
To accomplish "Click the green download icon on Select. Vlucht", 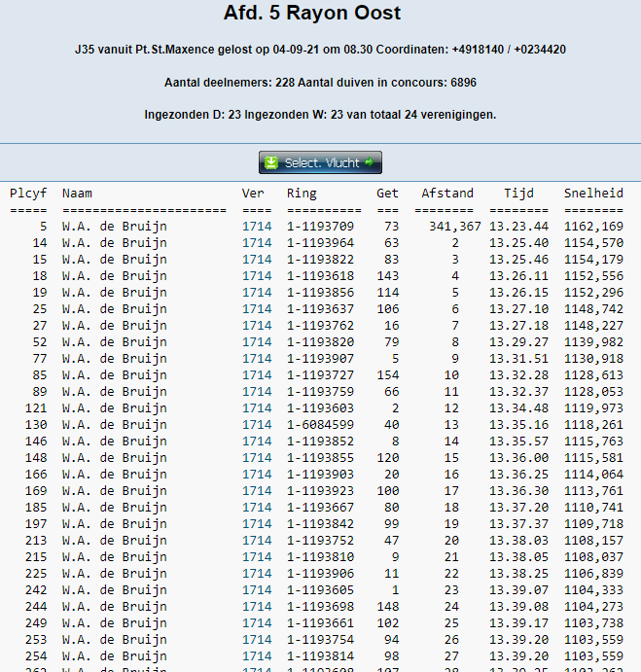I will coord(271,162).
